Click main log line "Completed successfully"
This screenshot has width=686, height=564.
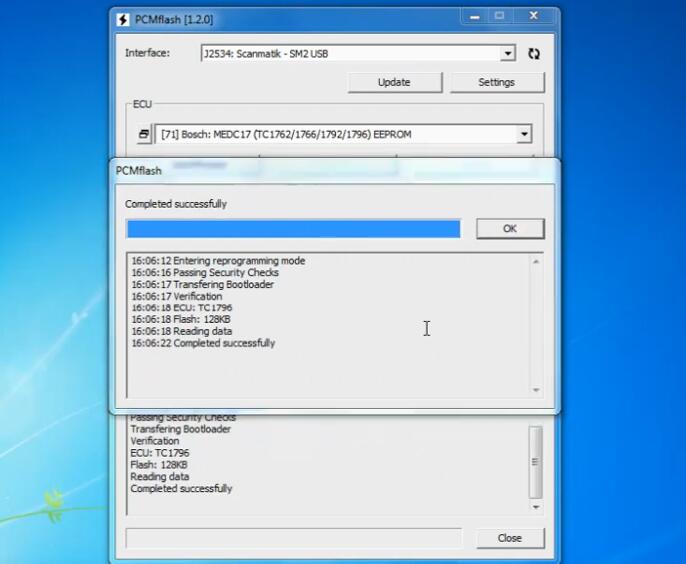[181, 489]
